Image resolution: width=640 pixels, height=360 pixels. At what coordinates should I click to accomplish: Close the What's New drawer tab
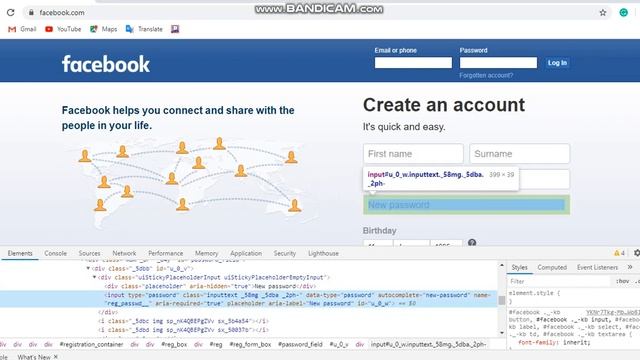[56, 357]
